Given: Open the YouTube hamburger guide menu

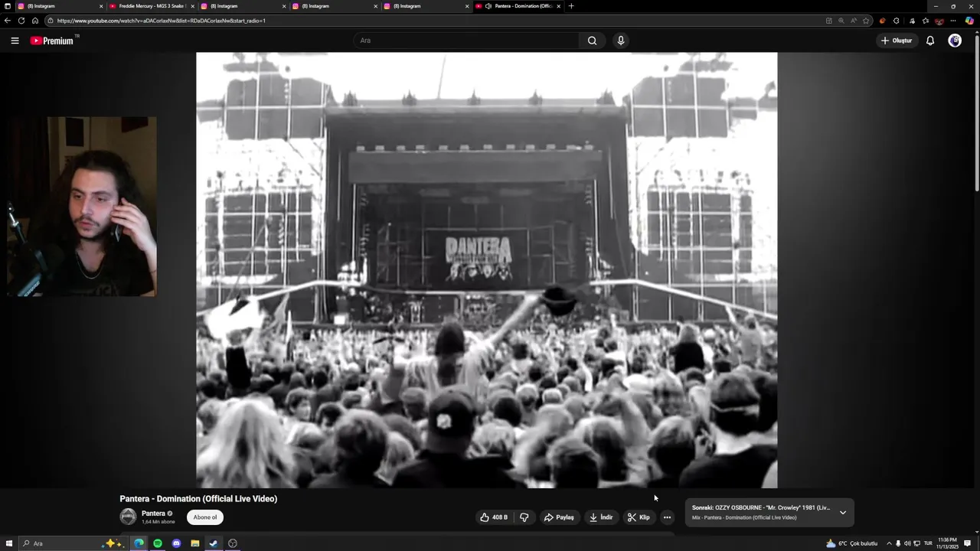Looking at the screenshot, I should point(15,41).
